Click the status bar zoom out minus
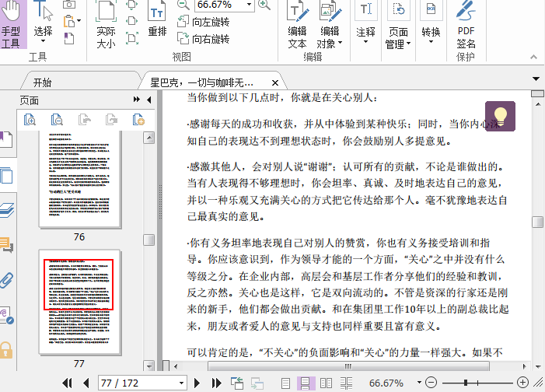This screenshot has width=545, height=392. tap(431, 383)
